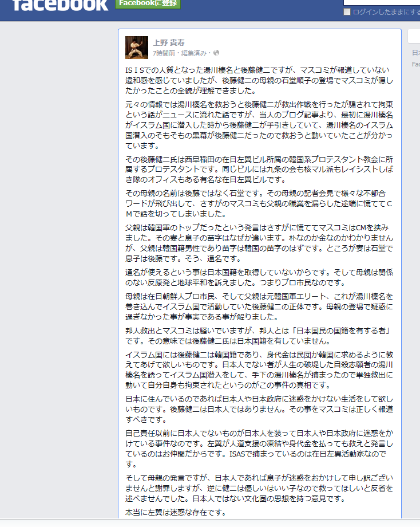
Task: Focus the login field in the header
Action: tap(382, 2)
